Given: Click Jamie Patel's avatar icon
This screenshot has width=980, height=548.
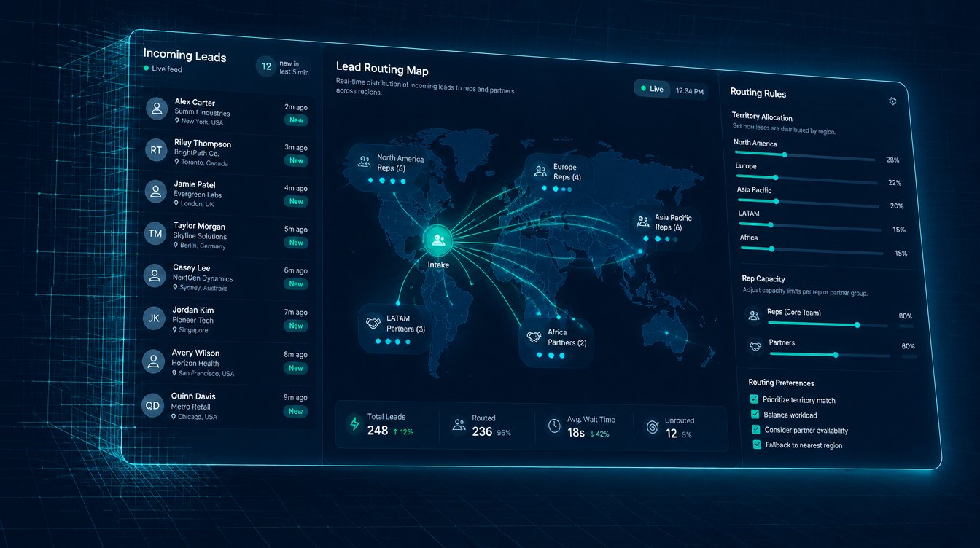Looking at the screenshot, I should pos(155,191).
